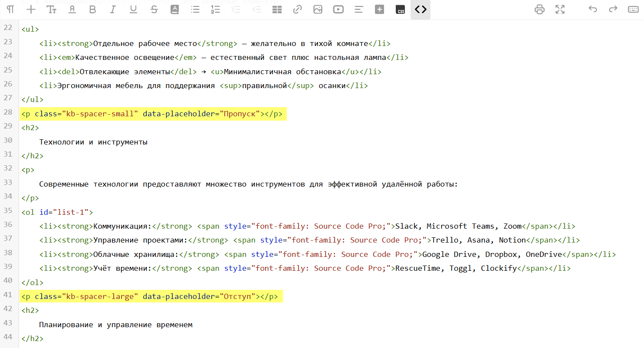Click text "Планирование и управление временем"

point(115,325)
